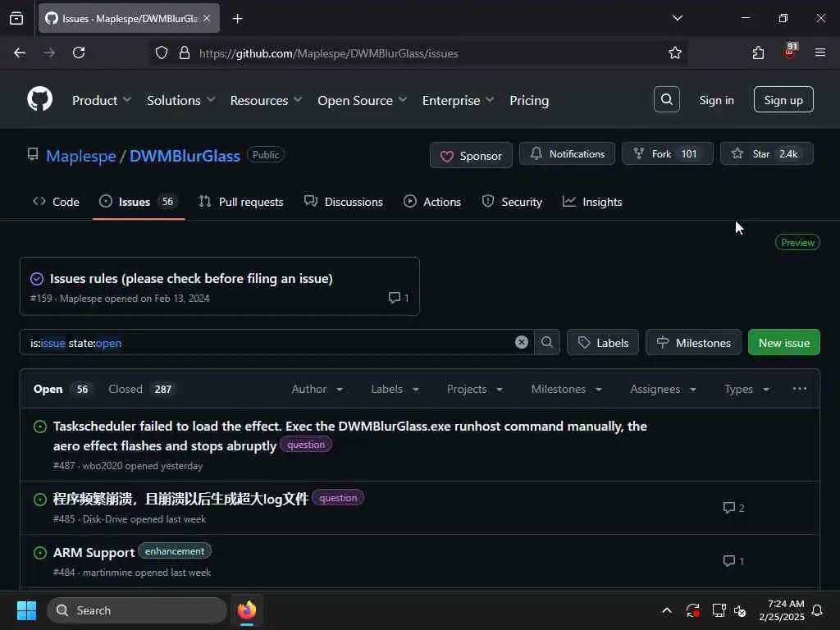Viewport: 840px width, 630px height.
Task: Click the Notifications button
Action: click(x=567, y=153)
